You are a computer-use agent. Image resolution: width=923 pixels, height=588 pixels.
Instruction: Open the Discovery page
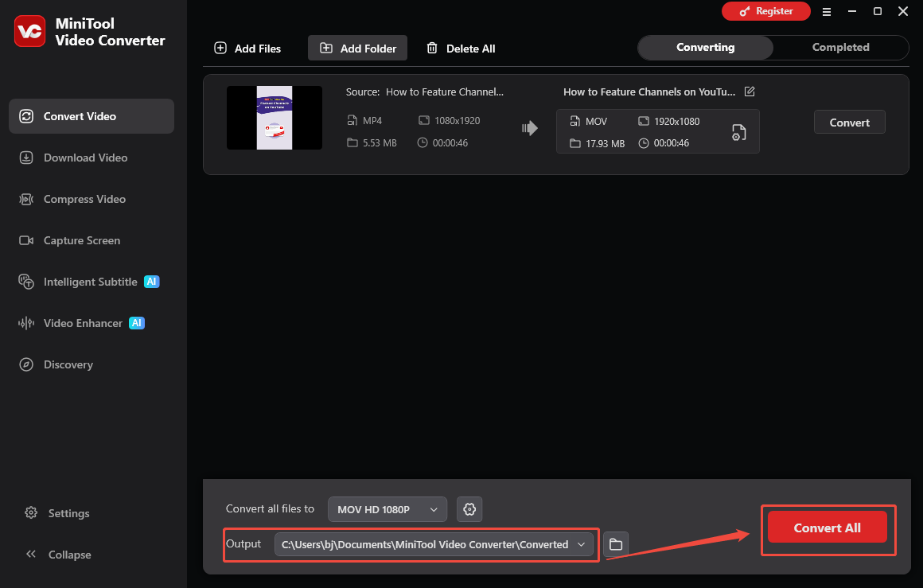56,364
